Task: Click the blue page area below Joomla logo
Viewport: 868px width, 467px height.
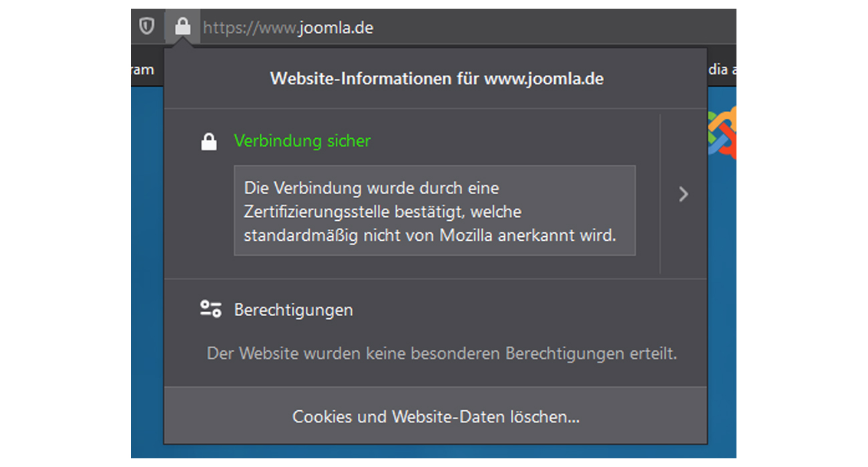Action: point(722,300)
